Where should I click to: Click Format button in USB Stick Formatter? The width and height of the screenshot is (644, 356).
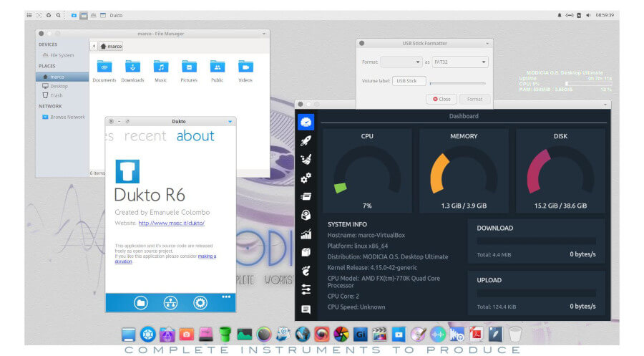coord(474,99)
